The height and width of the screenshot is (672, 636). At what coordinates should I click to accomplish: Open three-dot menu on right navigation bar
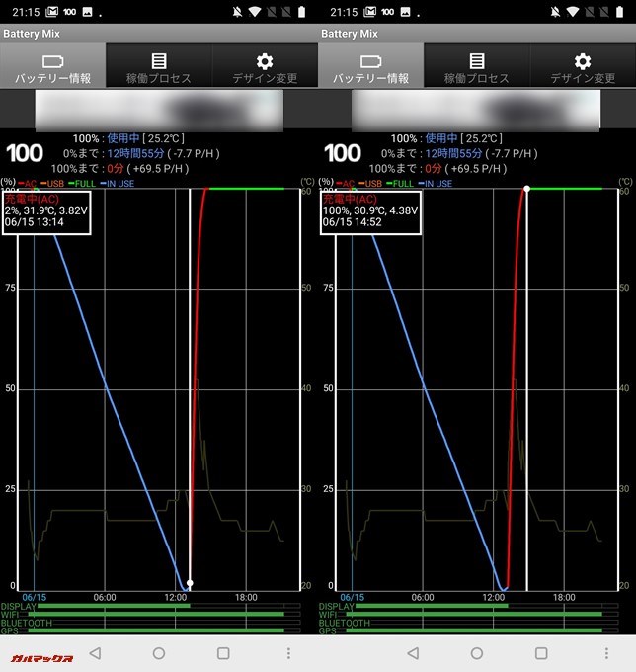(x=606, y=653)
